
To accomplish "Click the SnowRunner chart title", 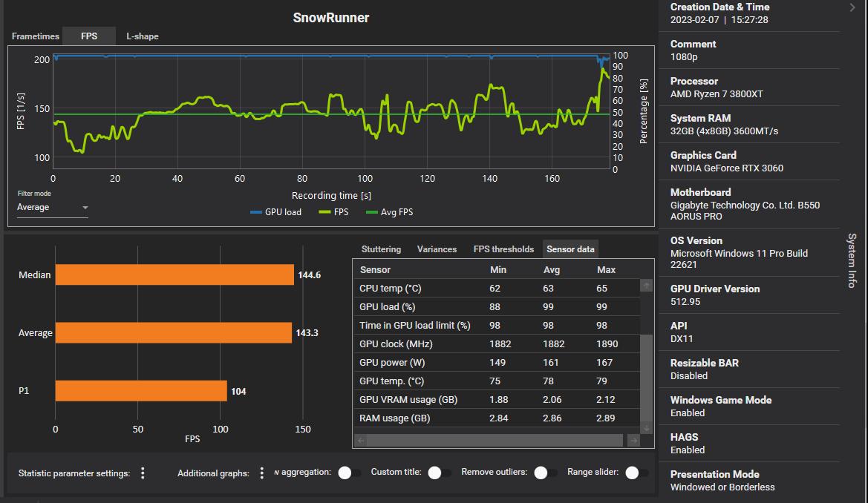I will pyautogui.click(x=331, y=18).
